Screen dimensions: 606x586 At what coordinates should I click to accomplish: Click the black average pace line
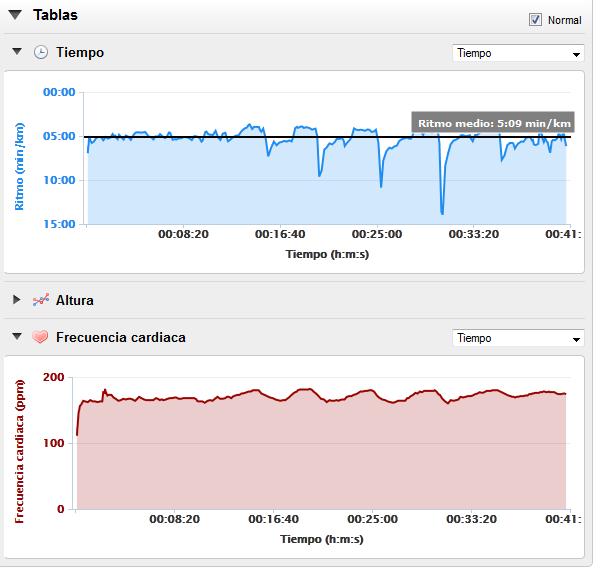pos(247,137)
